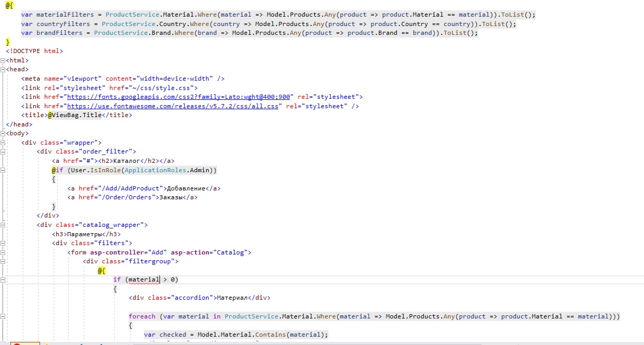
Task: Collapse the foreach material loop block
Action: [3, 316]
